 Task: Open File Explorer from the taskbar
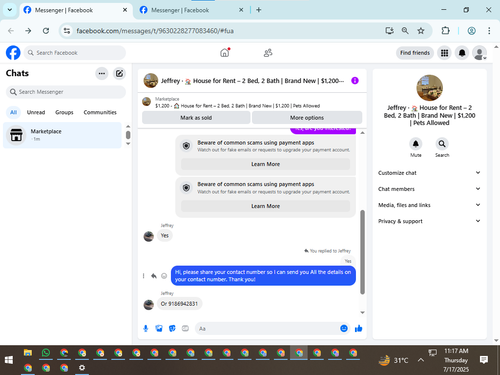[28, 353]
